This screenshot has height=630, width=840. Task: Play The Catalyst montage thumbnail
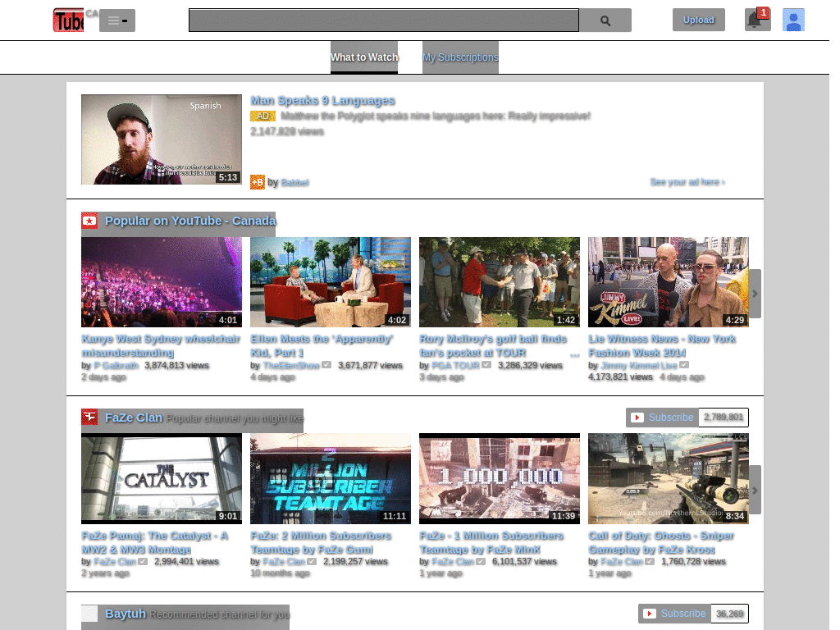(162, 478)
